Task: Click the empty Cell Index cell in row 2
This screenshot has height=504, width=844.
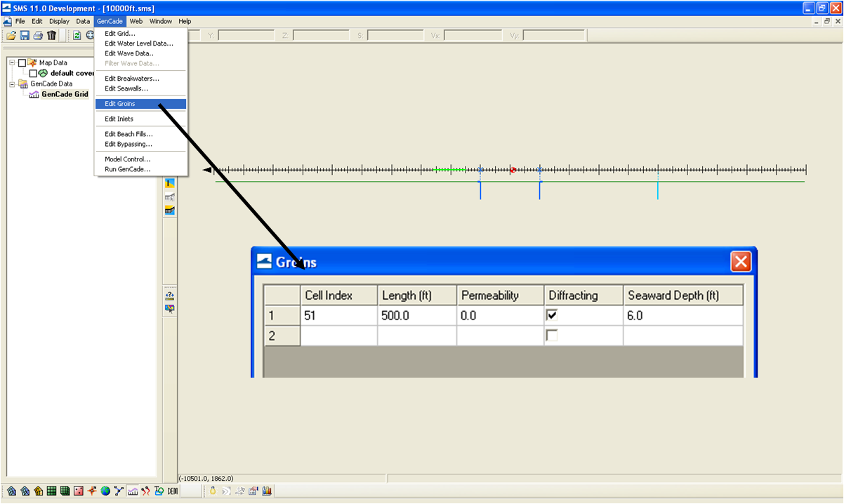Action: pos(338,336)
